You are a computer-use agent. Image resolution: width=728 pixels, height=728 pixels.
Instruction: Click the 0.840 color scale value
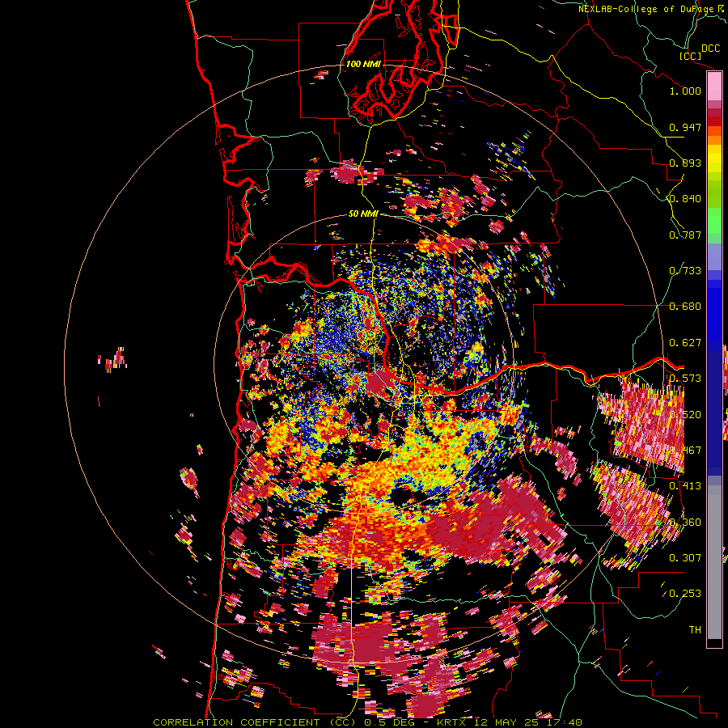(x=685, y=199)
